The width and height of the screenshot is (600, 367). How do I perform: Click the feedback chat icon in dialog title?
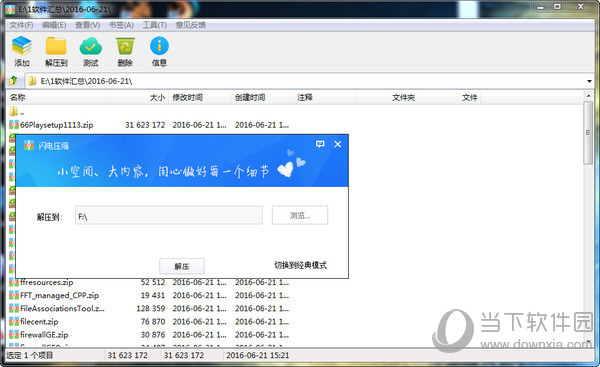[320, 144]
